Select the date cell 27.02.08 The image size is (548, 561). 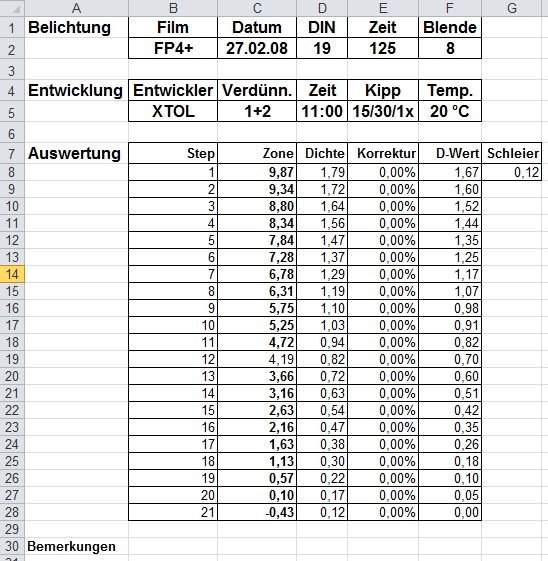257,48
